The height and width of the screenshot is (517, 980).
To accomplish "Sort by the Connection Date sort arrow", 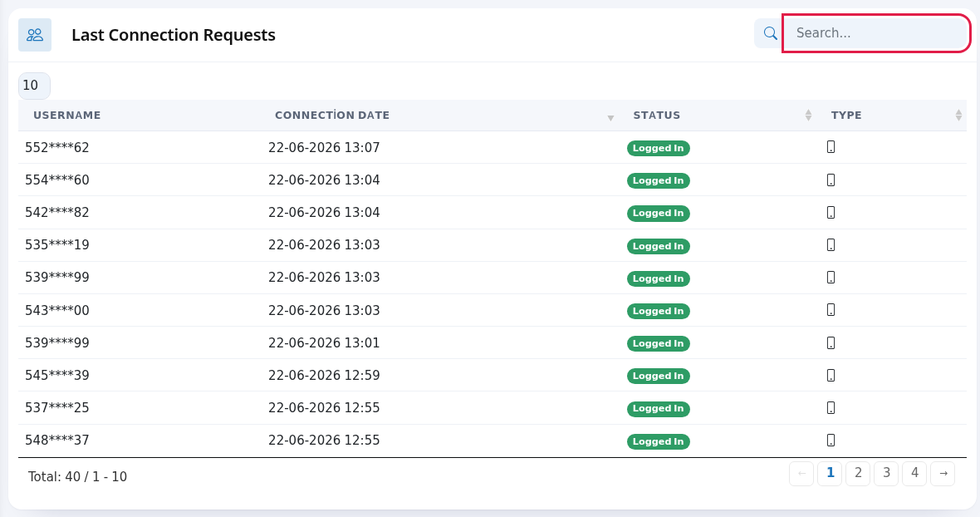I will point(610,117).
